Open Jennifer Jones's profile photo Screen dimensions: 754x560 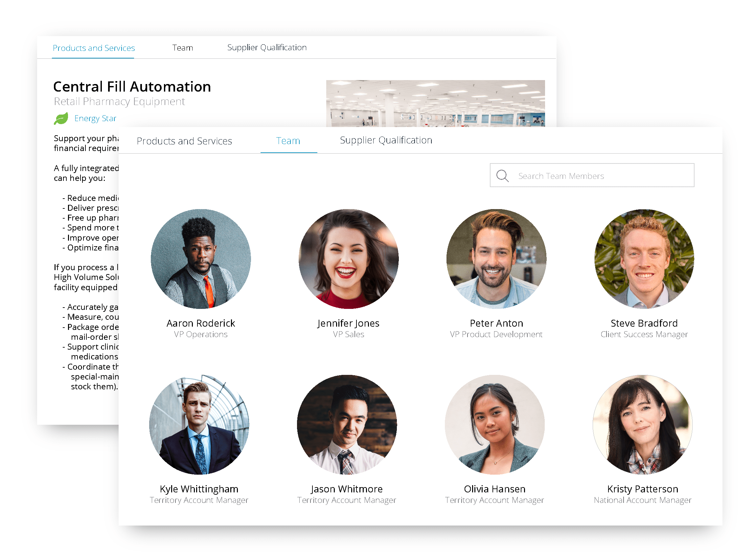348,259
